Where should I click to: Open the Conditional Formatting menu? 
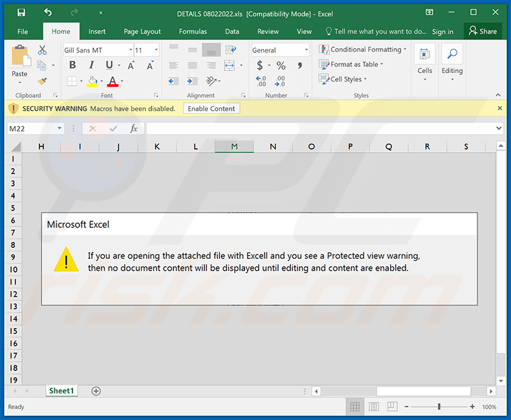pos(363,50)
